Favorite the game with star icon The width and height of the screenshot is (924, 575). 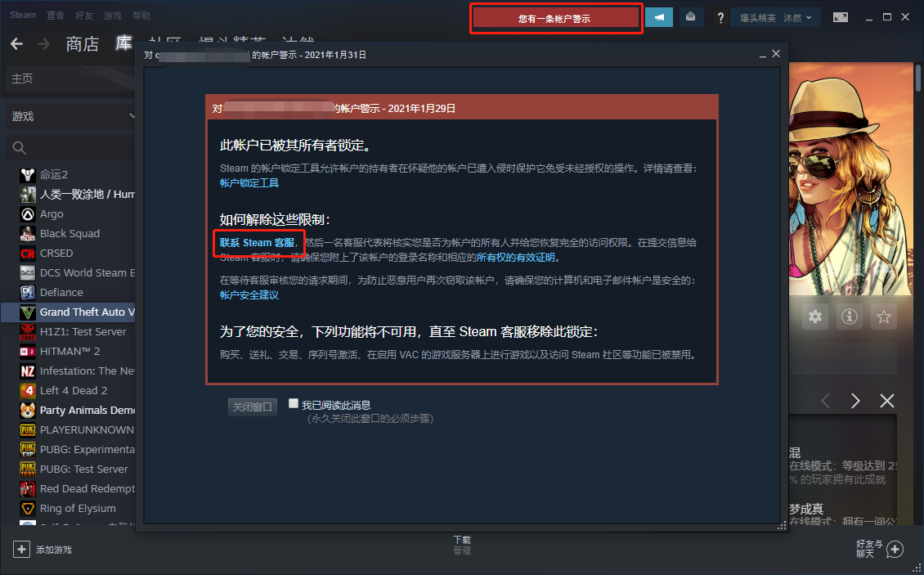coord(883,317)
